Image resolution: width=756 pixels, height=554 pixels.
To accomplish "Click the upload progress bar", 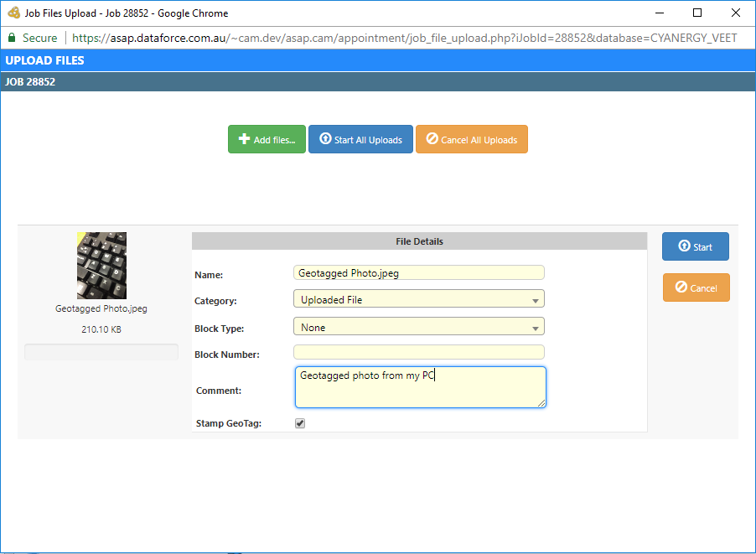I will click(x=101, y=352).
